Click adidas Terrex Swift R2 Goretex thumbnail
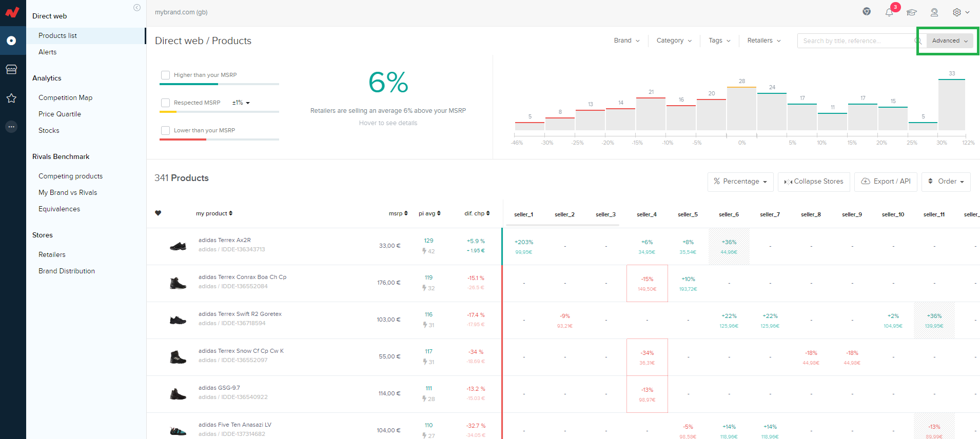 click(178, 320)
